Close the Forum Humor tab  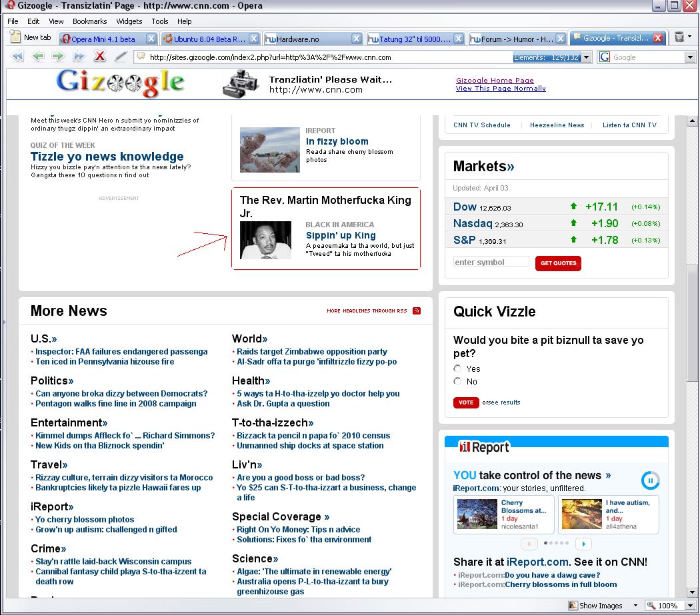[x=561, y=39]
